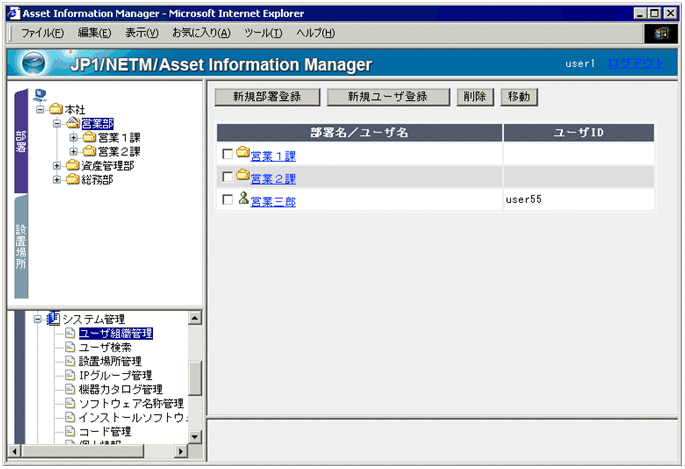Collapse the システム管理 menu node
The height and width of the screenshot is (469, 685).
pos(38,319)
